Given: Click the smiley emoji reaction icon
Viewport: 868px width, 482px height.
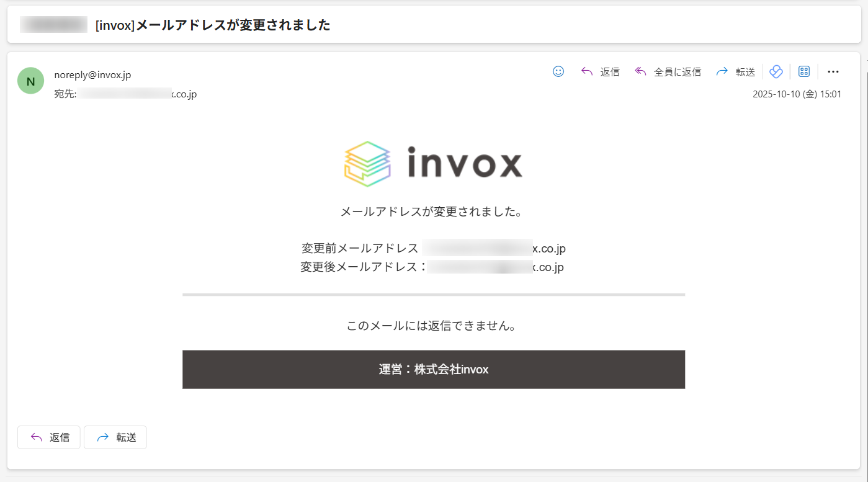Looking at the screenshot, I should coord(558,71).
